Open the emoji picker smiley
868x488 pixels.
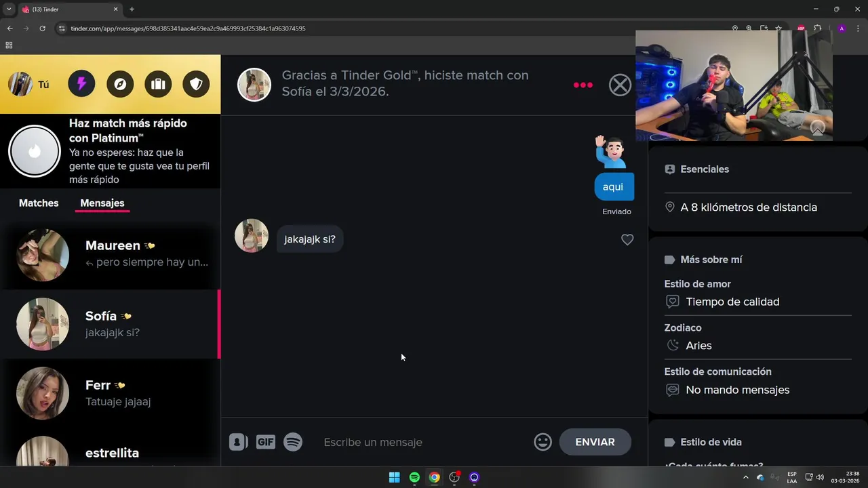542,442
